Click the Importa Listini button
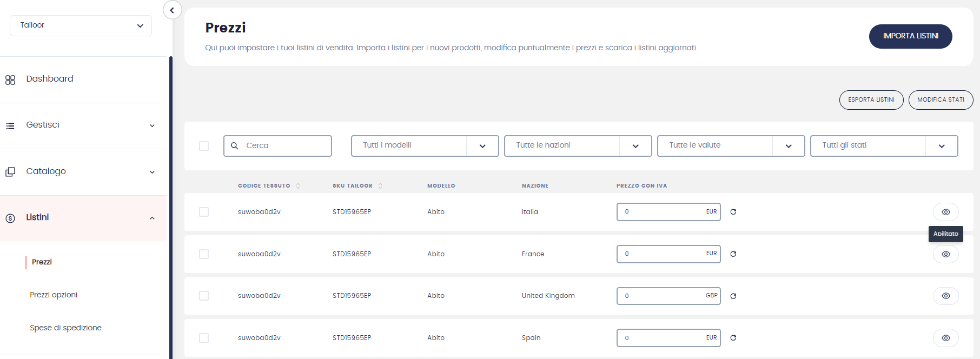This screenshot has width=980, height=359. click(910, 36)
